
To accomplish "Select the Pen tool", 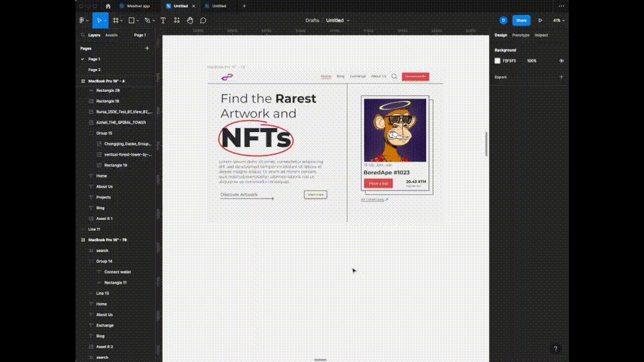I will (x=147, y=21).
